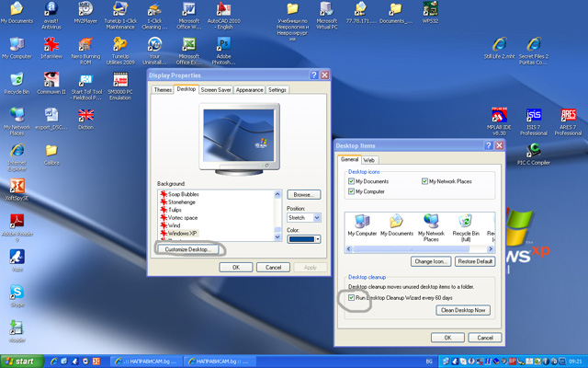Click the Nero Burning ROM desktop icon

[85, 45]
